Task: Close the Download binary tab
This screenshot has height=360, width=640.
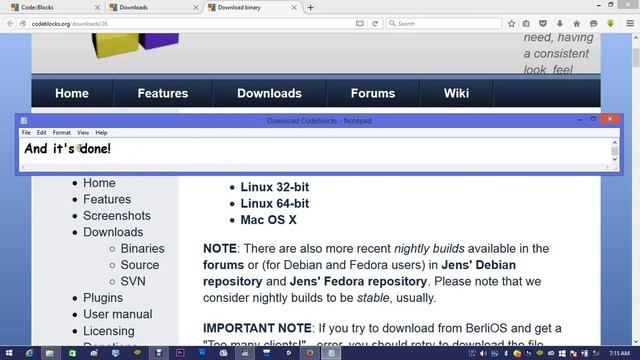Action: (x=294, y=7)
